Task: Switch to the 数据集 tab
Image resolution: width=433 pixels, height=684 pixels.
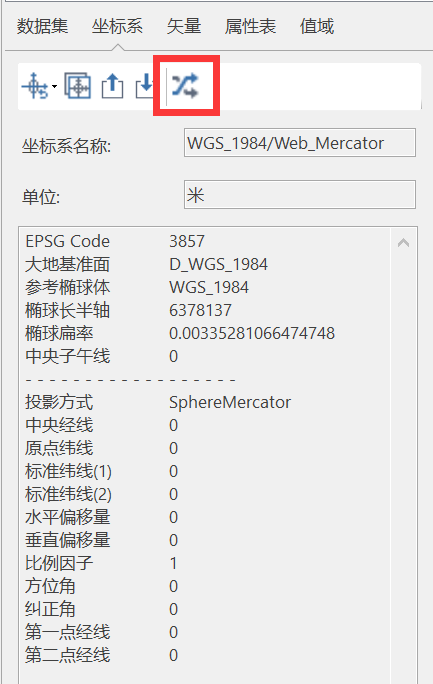Action: point(42,26)
